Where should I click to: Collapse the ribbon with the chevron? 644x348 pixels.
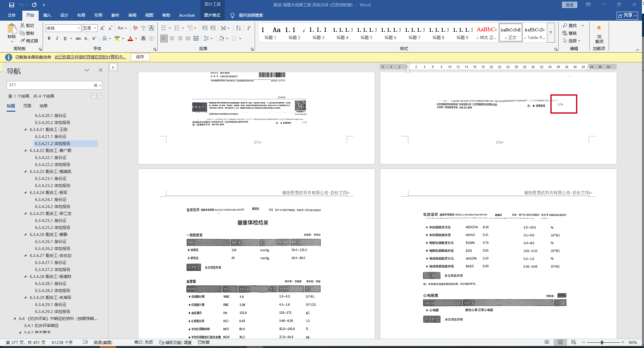pyautogui.click(x=637, y=50)
